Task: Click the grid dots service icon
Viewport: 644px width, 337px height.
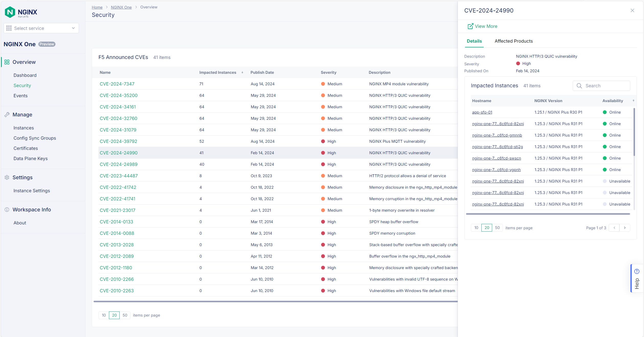Action: click(9, 28)
